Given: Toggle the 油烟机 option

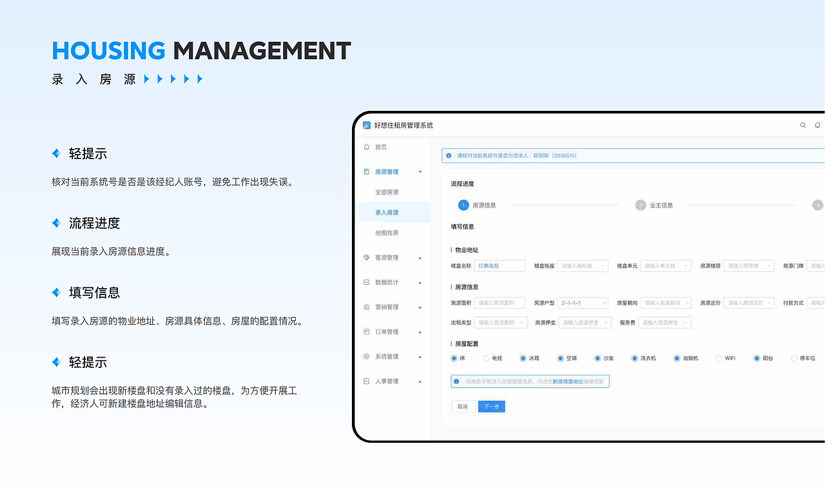Looking at the screenshot, I should (677, 358).
